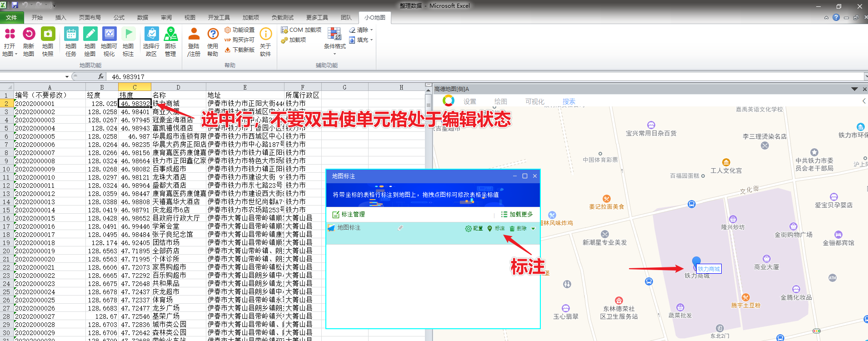Image resolution: width=868 pixels, height=341 pixels.
Task: Expand the 地图标注 row dropdown triangle
Action: [533, 229]
